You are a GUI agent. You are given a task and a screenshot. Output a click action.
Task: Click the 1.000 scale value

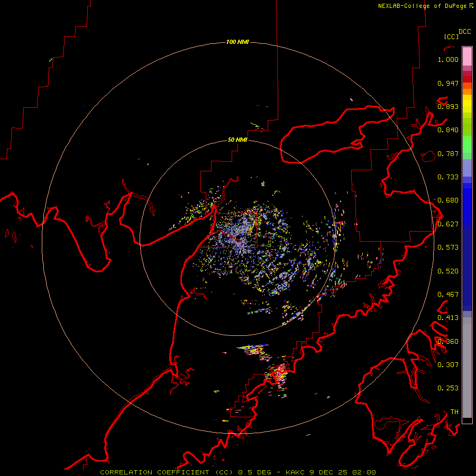[x=448, y=59]
